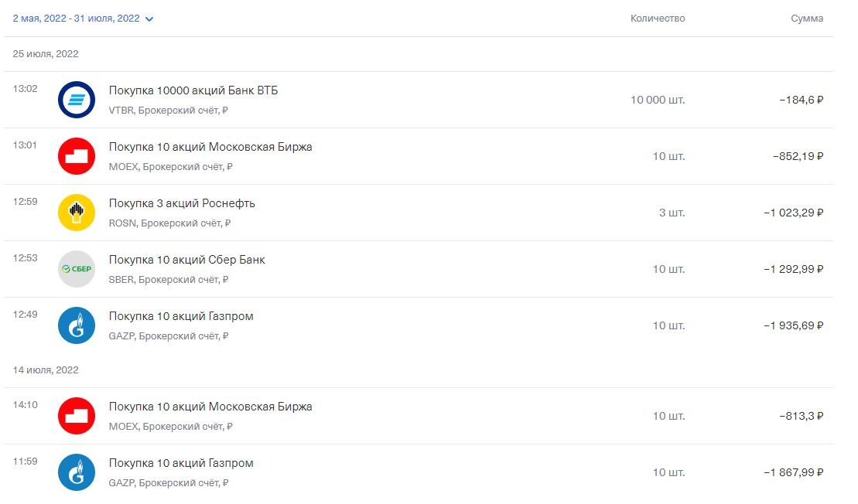Click 'ROSN, Брокерский счёт, ₽' subtitle
The width and height of the screenshot is (858, 504).
[169, 223]
